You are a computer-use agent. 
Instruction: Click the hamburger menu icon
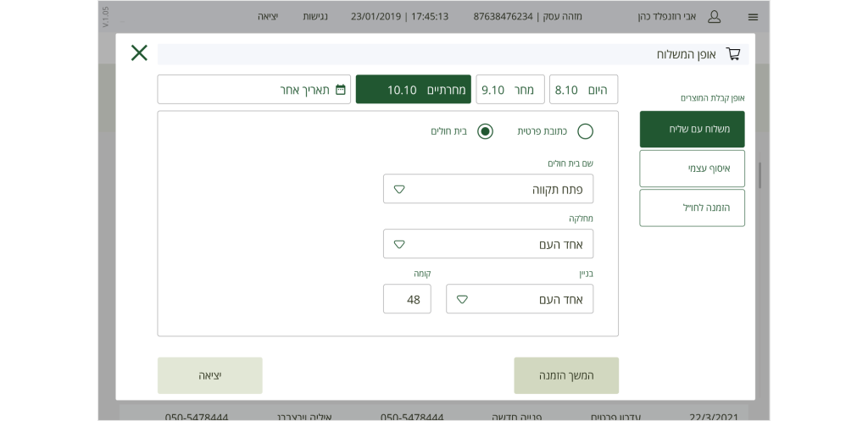[x=753, y=17]
